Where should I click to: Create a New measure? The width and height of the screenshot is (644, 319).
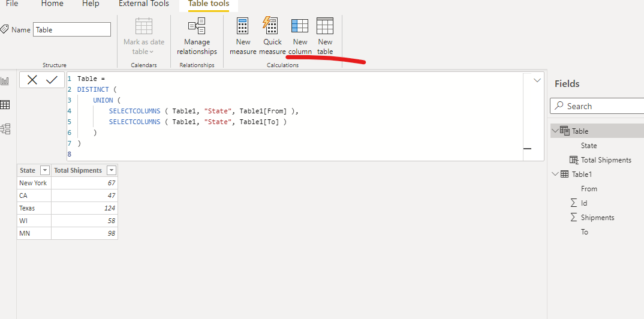tap(243, 37)
